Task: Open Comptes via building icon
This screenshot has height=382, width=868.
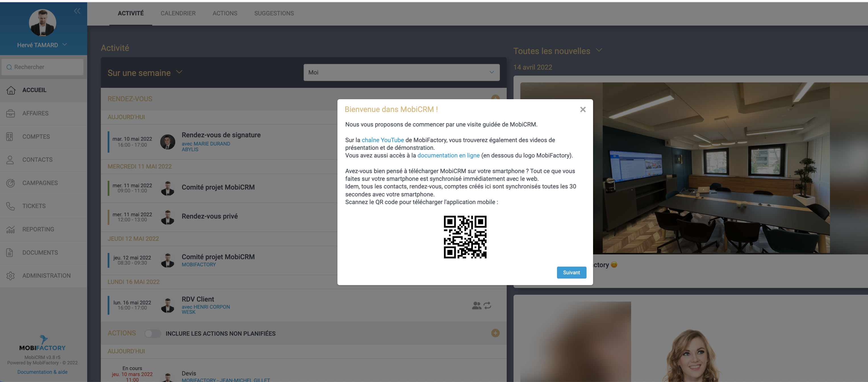Action: tap(10, 136)
